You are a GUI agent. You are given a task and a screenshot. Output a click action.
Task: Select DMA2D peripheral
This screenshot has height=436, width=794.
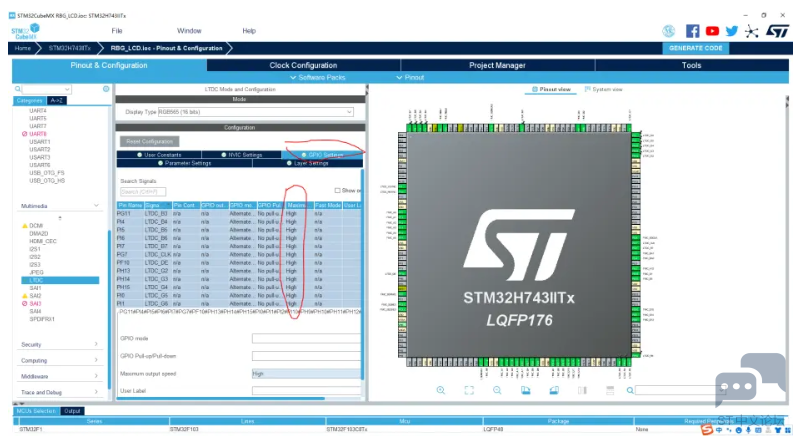pyautogui.click(x=38, y=233)
